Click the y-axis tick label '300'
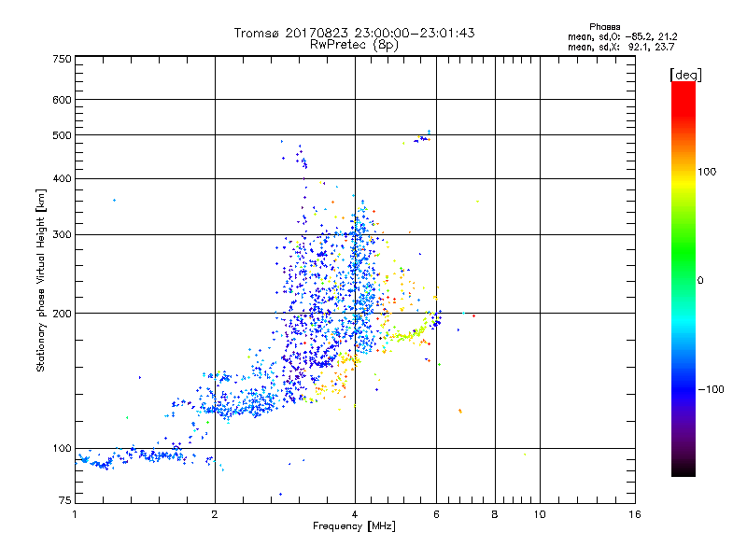The height and width of the screenshot is (560, 747). tap(63, 235)
